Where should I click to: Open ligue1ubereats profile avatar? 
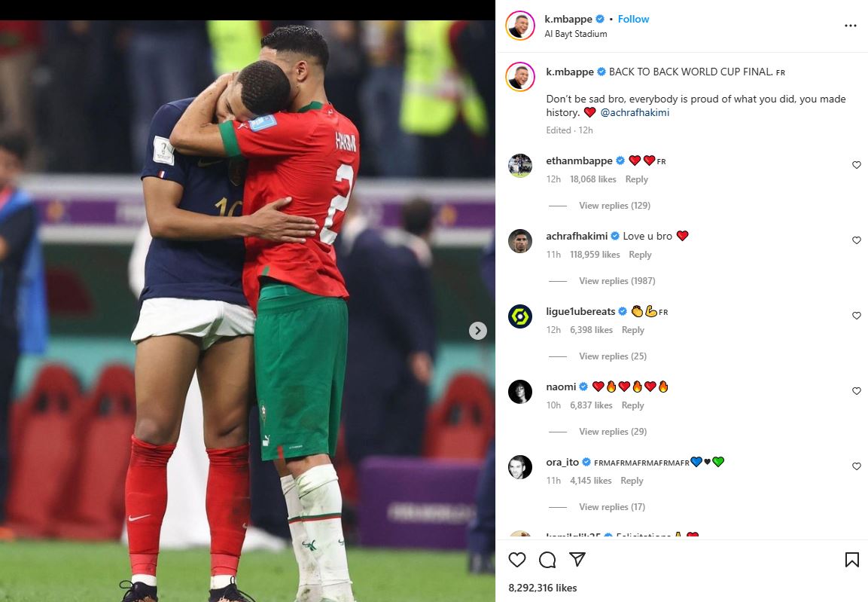tap(519, 316)
